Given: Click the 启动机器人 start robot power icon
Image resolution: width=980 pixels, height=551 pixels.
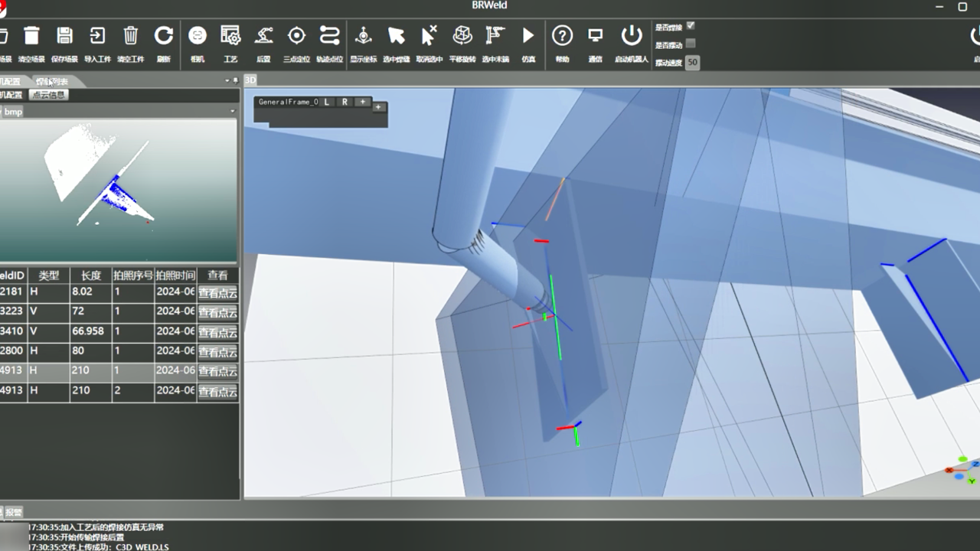Looking at the screenshot, I should (x=631, y=36).
